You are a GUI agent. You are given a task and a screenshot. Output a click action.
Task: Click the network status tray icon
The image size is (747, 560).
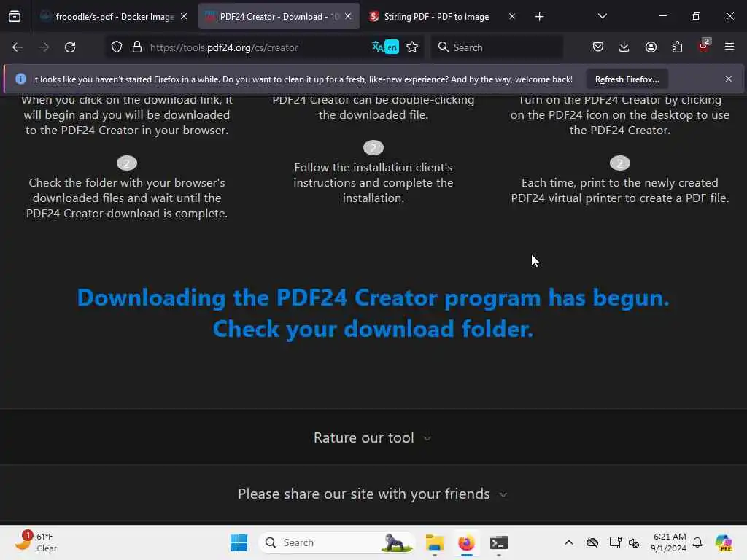[x=615, y=542]
